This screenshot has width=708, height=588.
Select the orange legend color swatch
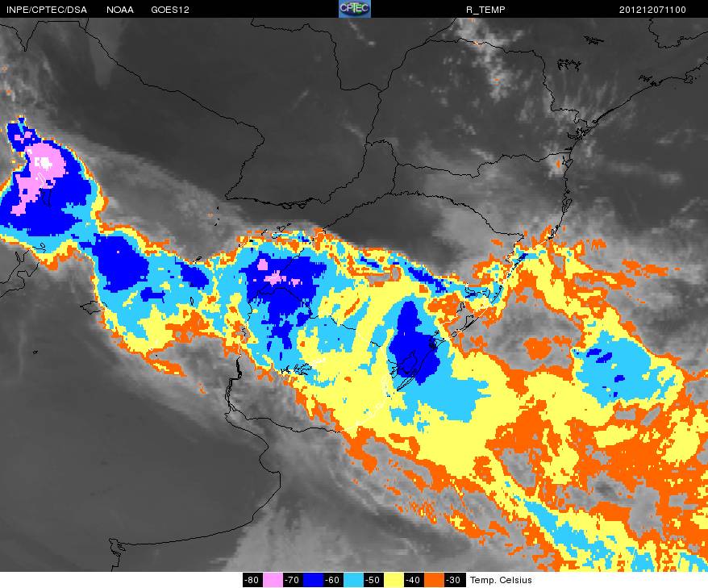pos(434,580)
